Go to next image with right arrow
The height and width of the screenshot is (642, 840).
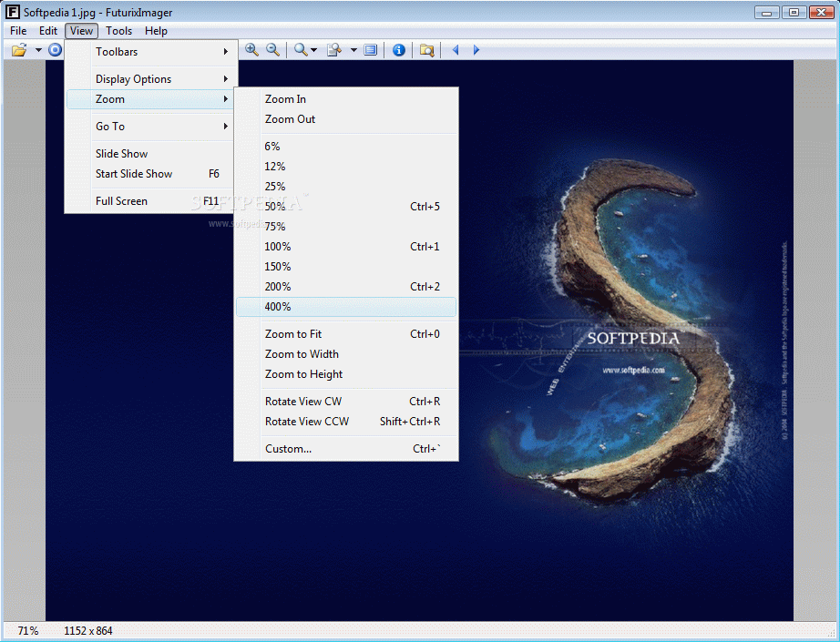pyautogui.click(x=476, y=50)
